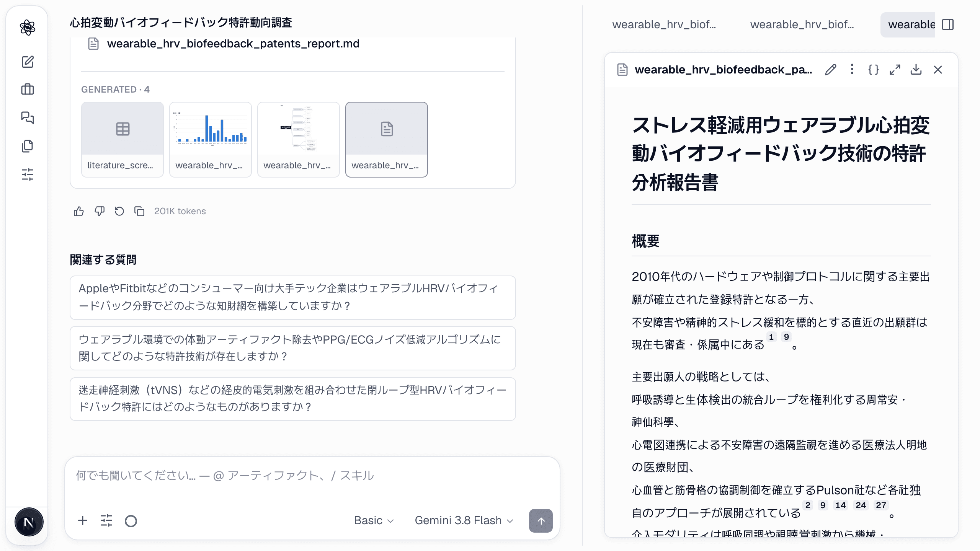Open the mind map wearable_hrv thumbnail

(299, 139)
